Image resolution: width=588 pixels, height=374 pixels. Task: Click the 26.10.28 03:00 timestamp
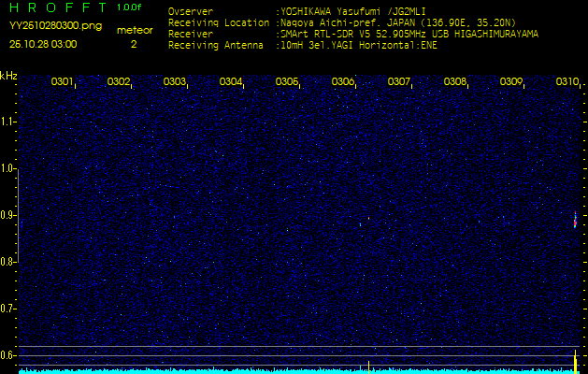click(x=43, y=44)
